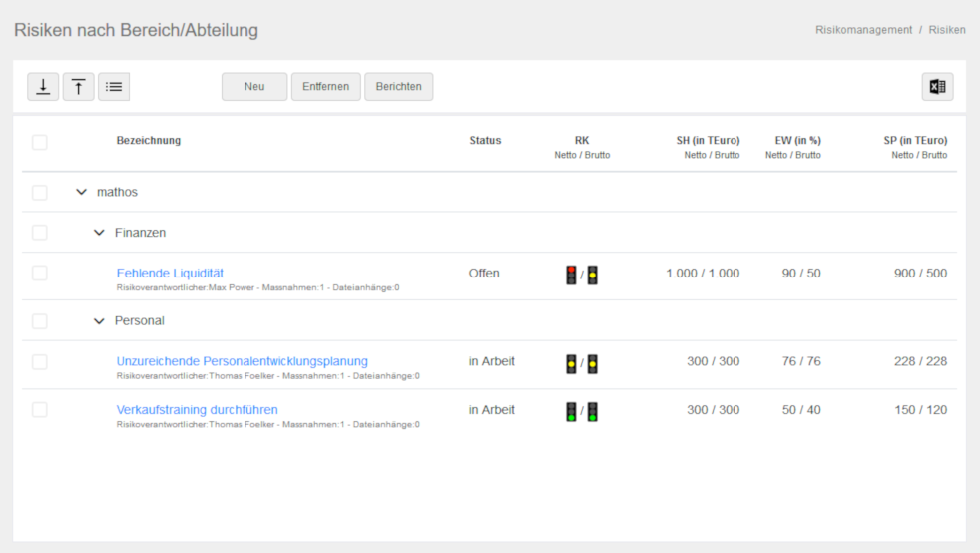The height and width of the screenshot is (553, 980).
Task: Open the Unzureichende Personalentwicklungsplanung risk link
Action: 242,361
